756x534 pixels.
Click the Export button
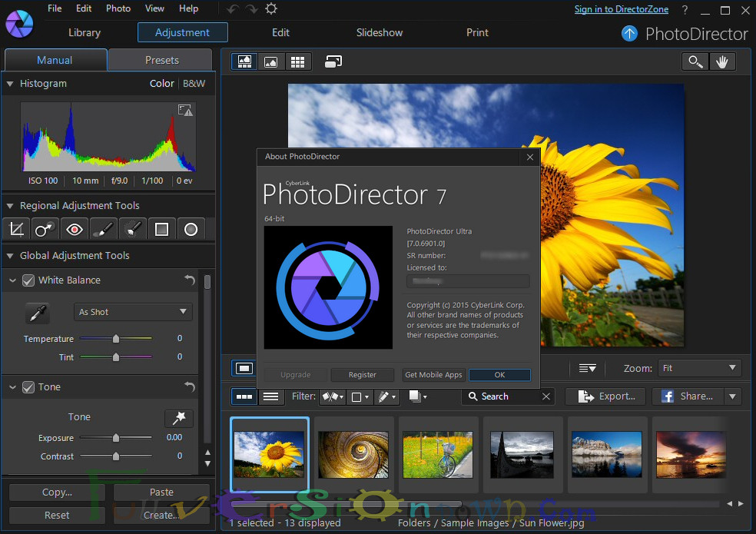(607, 396)
